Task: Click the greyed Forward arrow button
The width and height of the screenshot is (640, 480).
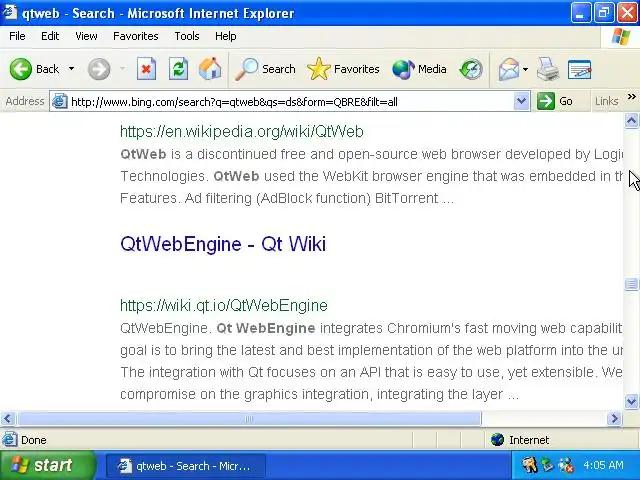Action: 99,69
